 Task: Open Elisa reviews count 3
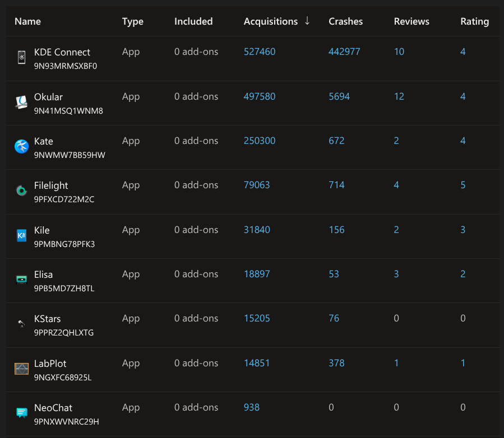click(396, 274)
